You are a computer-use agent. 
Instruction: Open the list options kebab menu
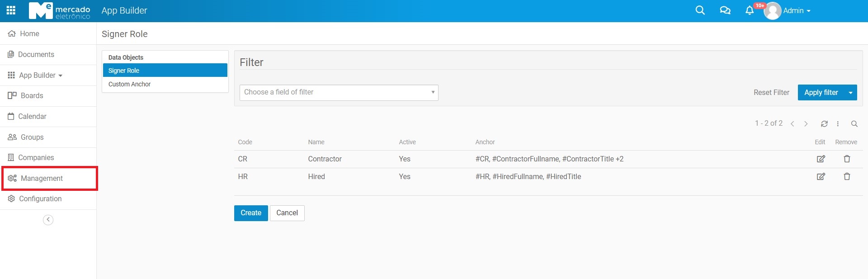point(838,124)
